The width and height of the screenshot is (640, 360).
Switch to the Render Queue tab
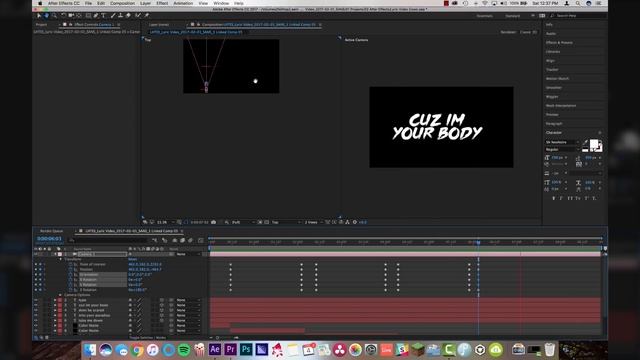coord(52,231)
